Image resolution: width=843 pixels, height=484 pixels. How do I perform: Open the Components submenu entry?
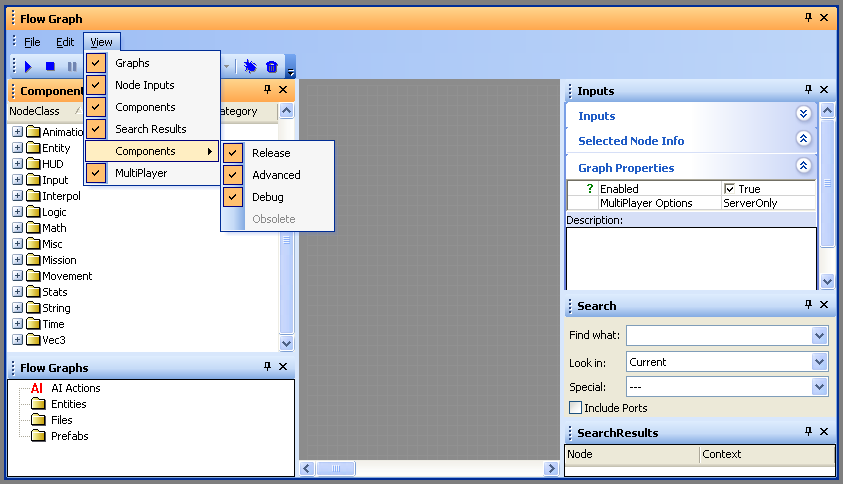(x=152, y=151)
